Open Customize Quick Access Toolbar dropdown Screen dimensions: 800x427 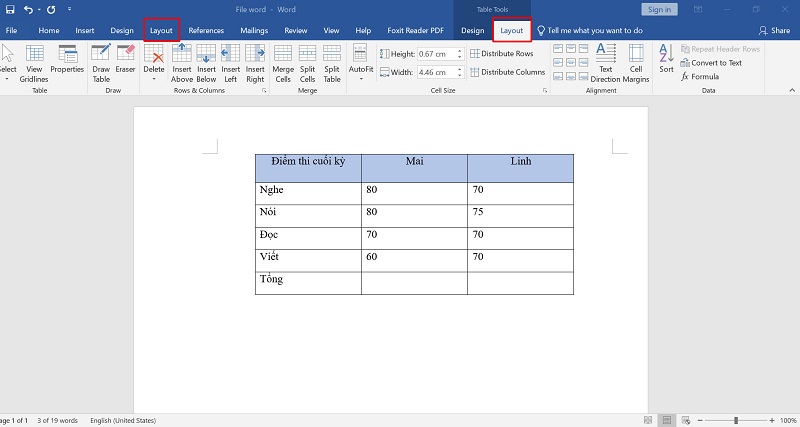point(69,9)
